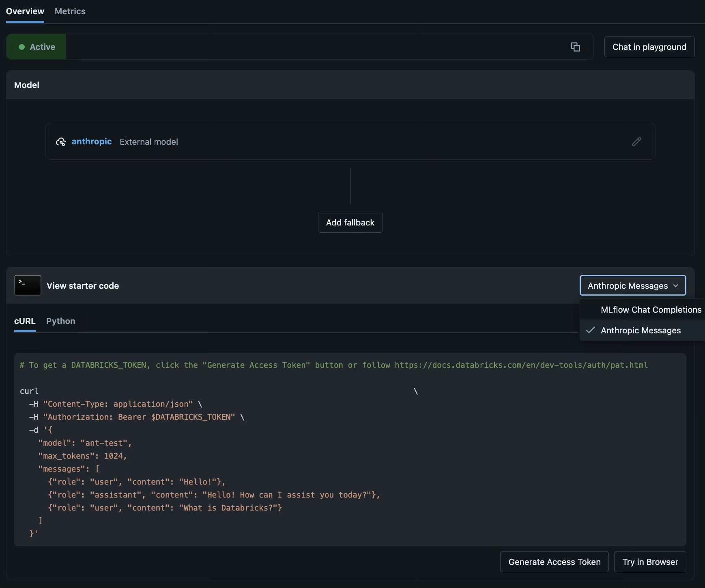705x588 pixels.
Task: Click the external model cloud icon
Action: pos(61,142)
